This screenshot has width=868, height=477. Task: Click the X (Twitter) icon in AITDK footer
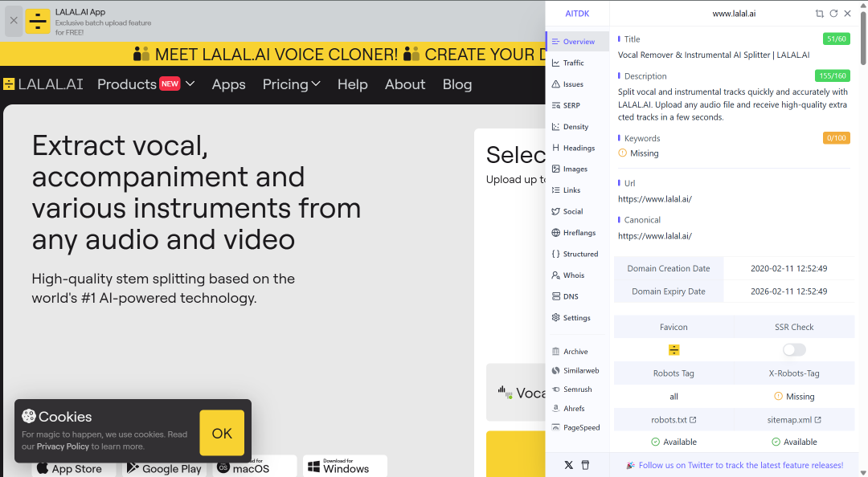[568, 465]
